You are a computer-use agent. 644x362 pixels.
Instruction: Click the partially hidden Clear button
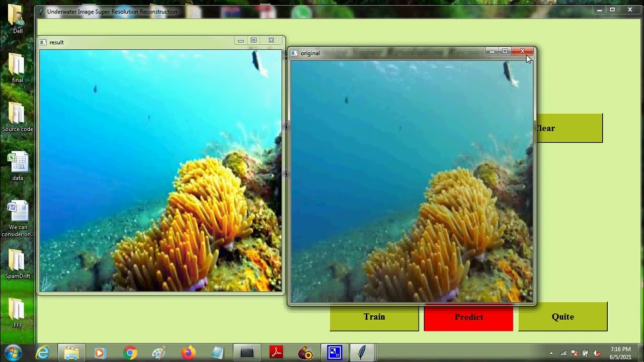point(570,128)
